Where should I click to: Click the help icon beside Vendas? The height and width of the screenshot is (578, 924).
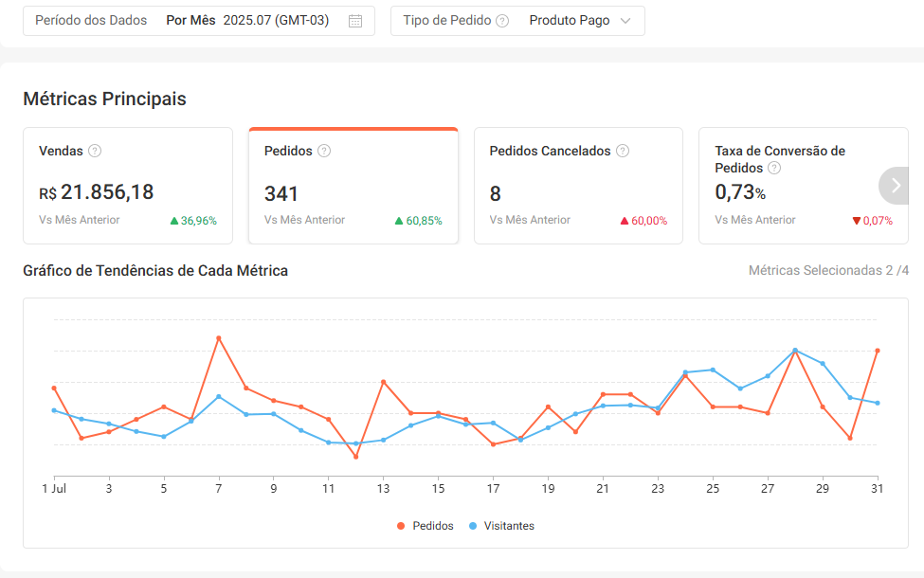(95, 151)
